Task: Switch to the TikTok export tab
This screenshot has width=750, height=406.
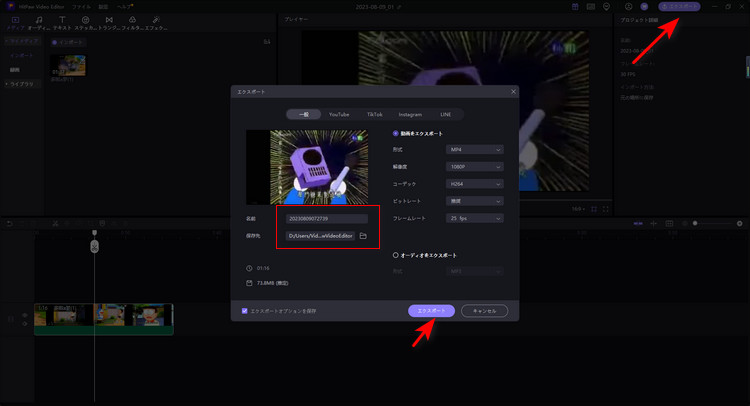Action: (x=374, y=115)
